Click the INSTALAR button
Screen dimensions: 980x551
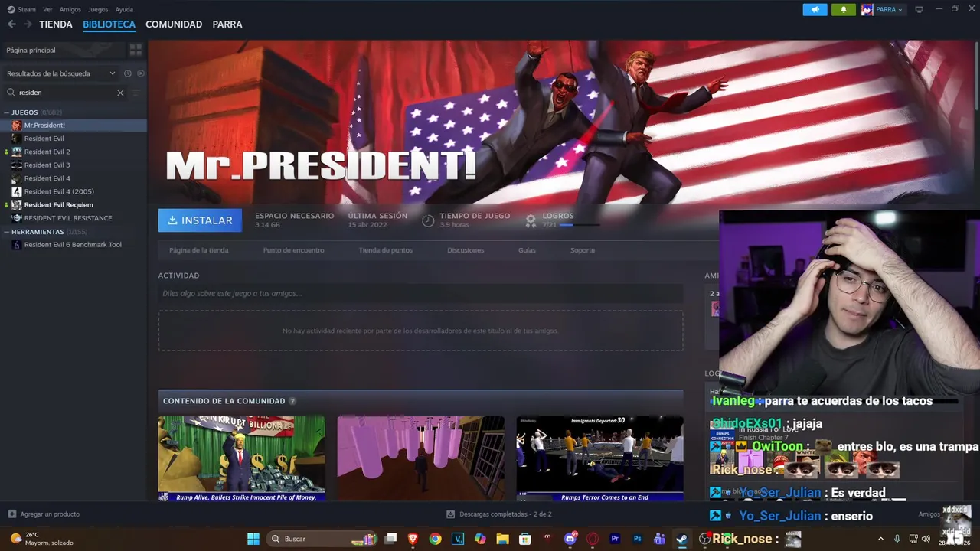pyautogui.click(x=200, y=220)
